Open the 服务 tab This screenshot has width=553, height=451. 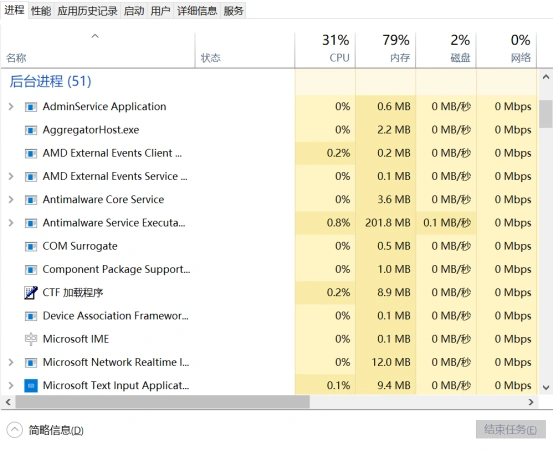click(233, 11)
